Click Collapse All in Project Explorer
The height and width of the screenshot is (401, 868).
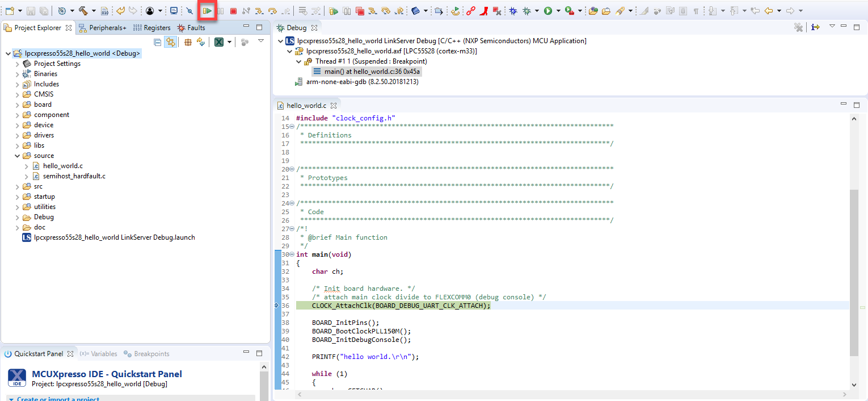click(x=158, y=42)
